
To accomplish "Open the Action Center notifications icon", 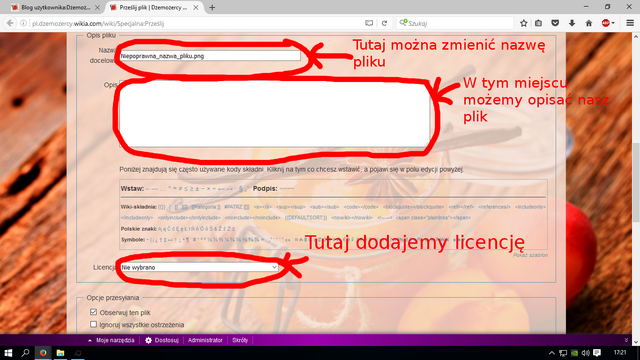I will point(597,353).
